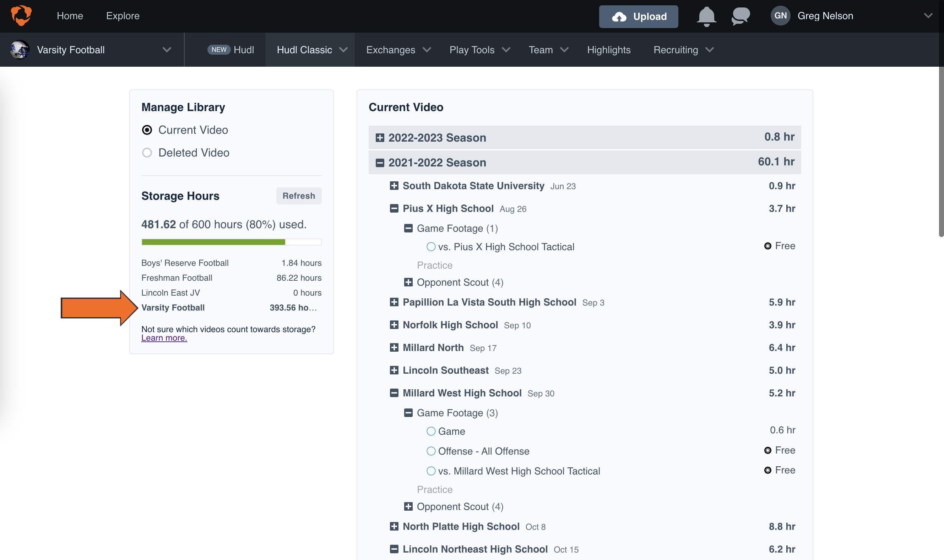Click the notifications bell icon

coord(705,16)
